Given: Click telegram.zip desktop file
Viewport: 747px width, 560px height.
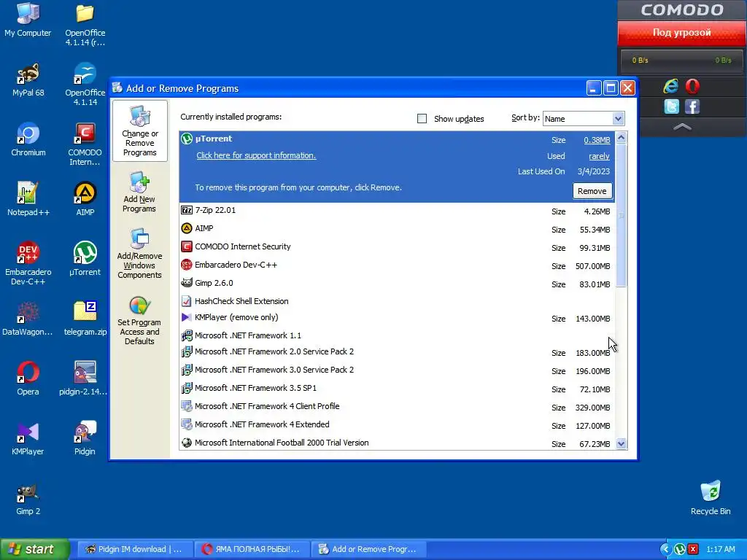Looking at the screenshot, I should pos(85,319).
